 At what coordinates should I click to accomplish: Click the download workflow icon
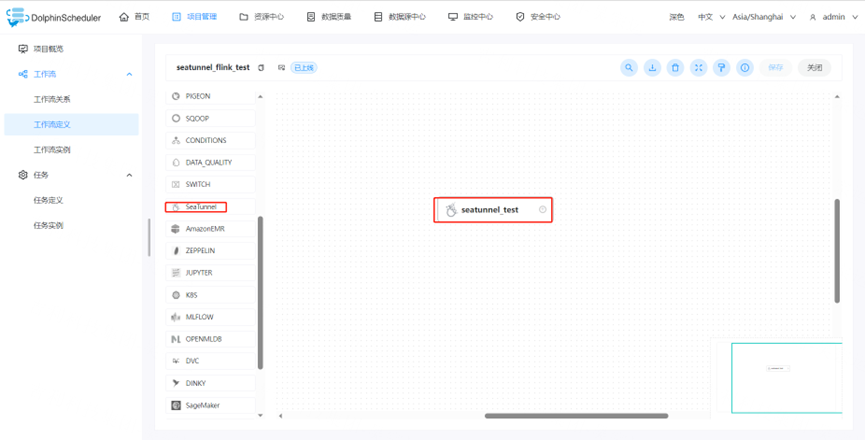tap(652, 68)
